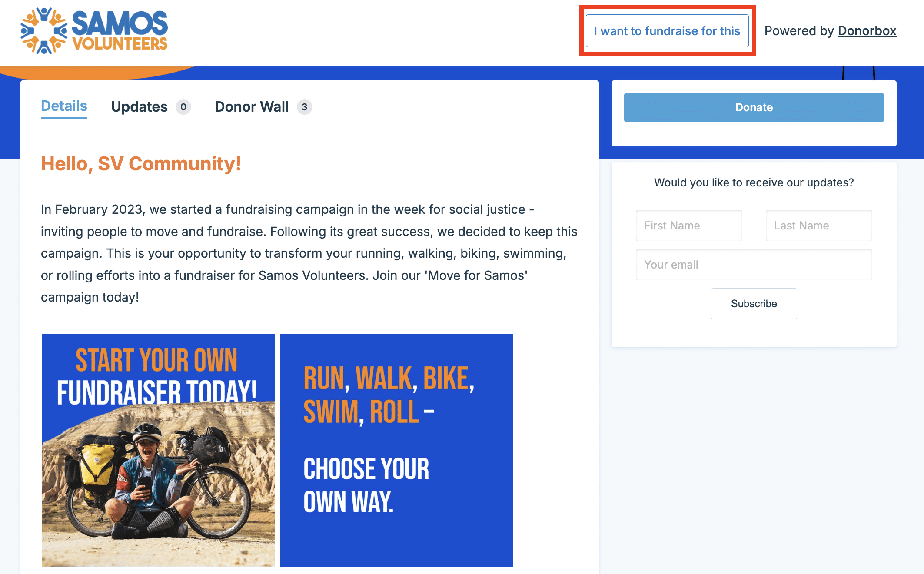Click the SAMOS VOLUNTEERS wordmark in header
The image size is (924, 574).
click(x=120, y=31)
